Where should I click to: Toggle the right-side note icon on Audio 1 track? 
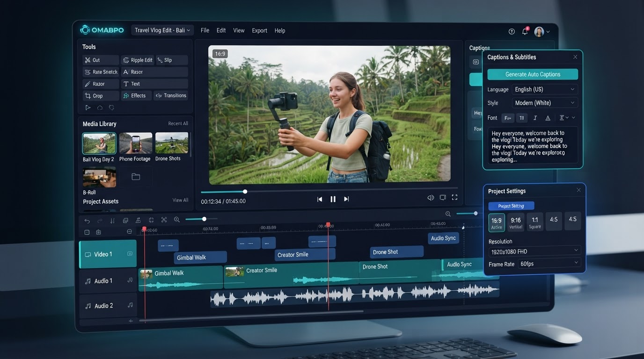tap(130, 280)
